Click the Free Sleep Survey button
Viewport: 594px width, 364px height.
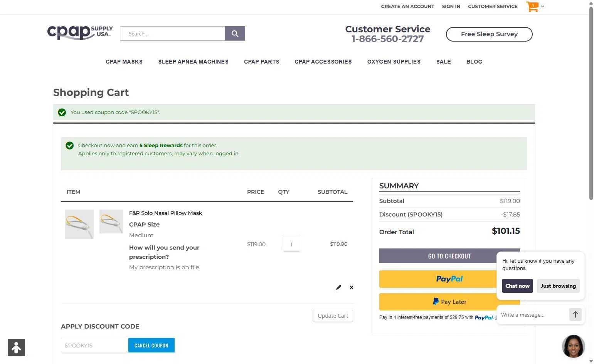pyautogui.click(x=489, y=34)
